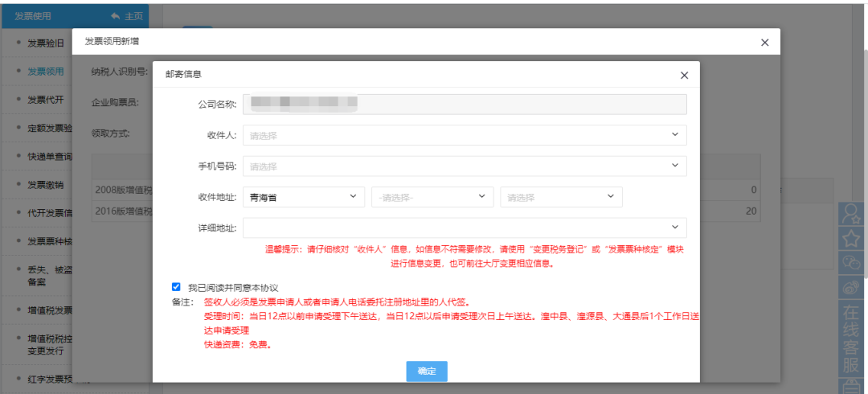Click the 温馨提示 red notice text
Image resolution: width=868 pixels, height=394 pixels.
pyautogui.click(x=474, y=256)
